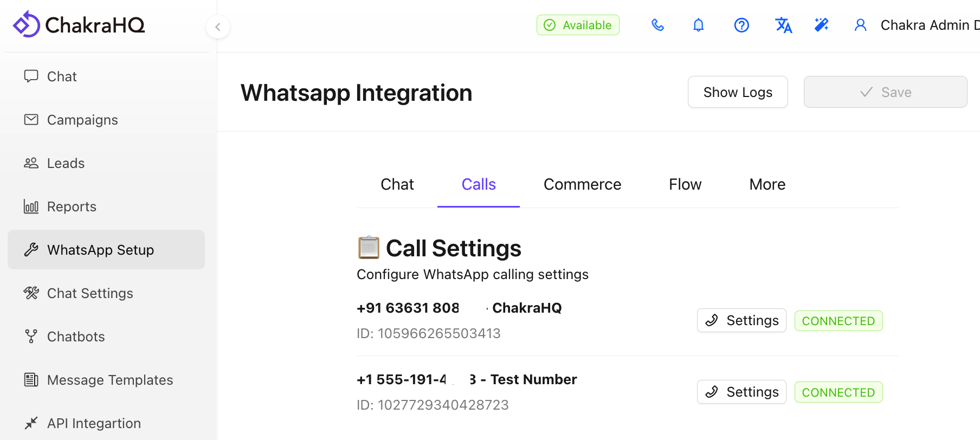This screenshot has height=440, width=980.
Task: Click CONNECTED badge for Test Number
Action: coord(839,392)
